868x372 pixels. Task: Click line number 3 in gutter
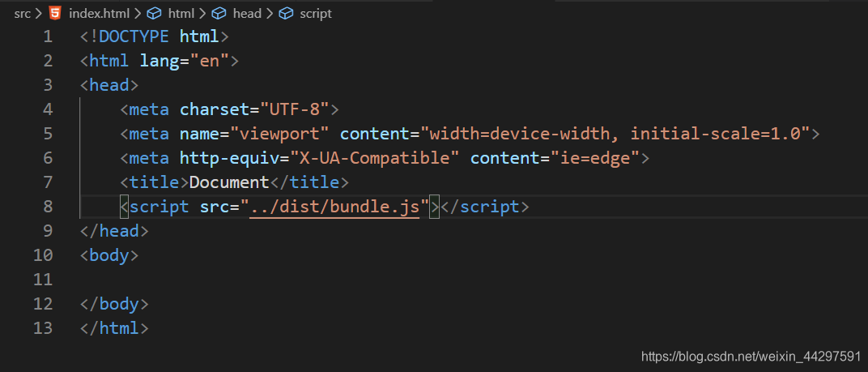(48, 85)
